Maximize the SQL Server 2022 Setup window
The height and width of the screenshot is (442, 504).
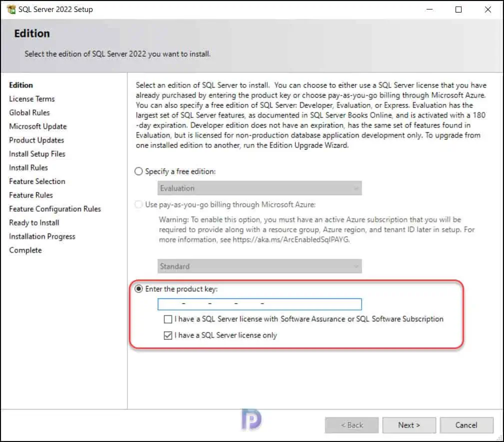click(x=459, y=9)
